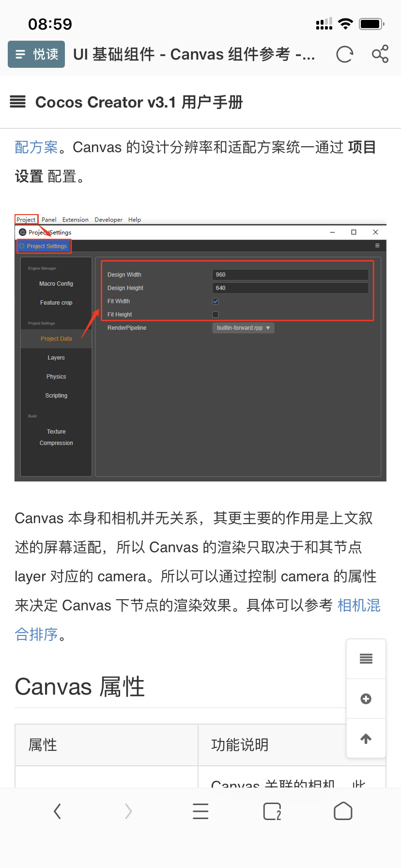The width and height of the screenshot is (401, 868).
Task: Open the share icon in address bar
Action: pos(380,54)
